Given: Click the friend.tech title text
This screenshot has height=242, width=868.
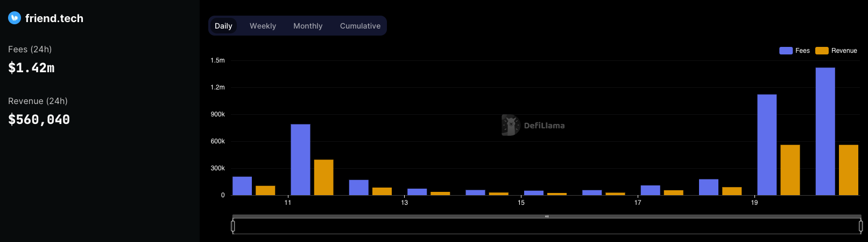Looking at the screenshot, I should coord(54,18).
